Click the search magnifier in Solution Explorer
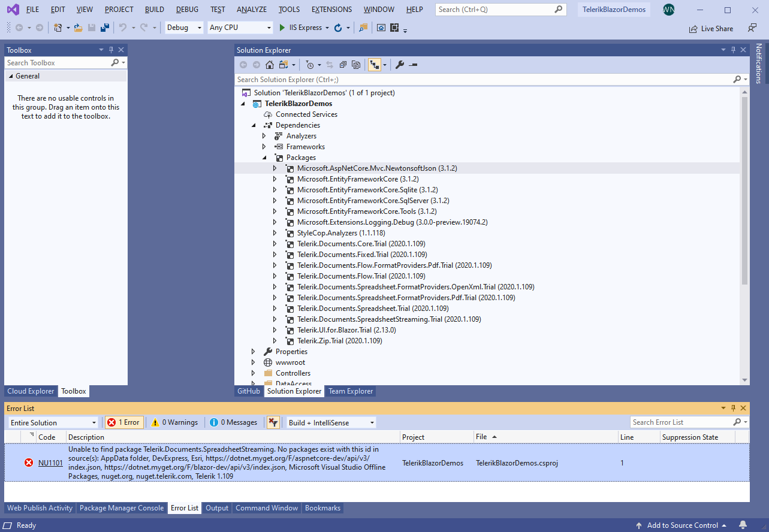The image size is (769, 532). tap(737, 79)
